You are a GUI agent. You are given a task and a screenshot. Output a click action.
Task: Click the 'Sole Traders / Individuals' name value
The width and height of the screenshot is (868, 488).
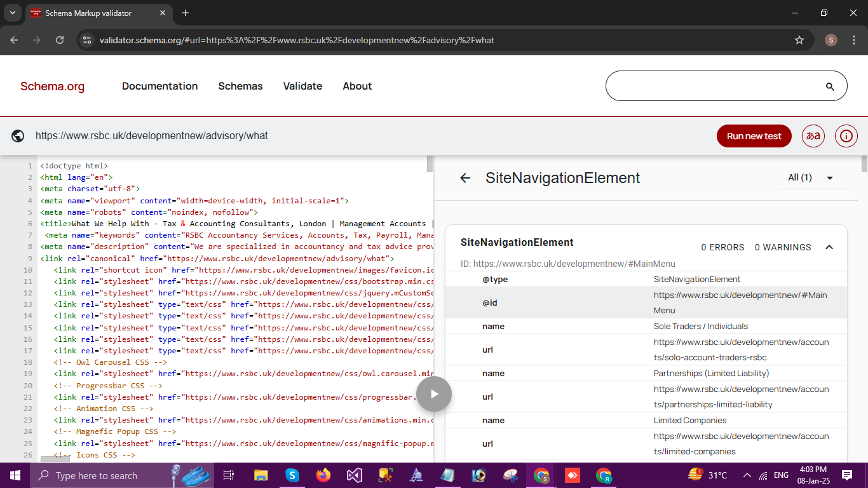(x=701, y=326)
